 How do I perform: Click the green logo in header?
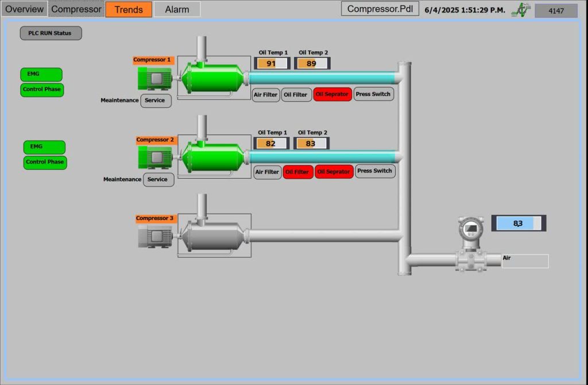click(521, 10)
